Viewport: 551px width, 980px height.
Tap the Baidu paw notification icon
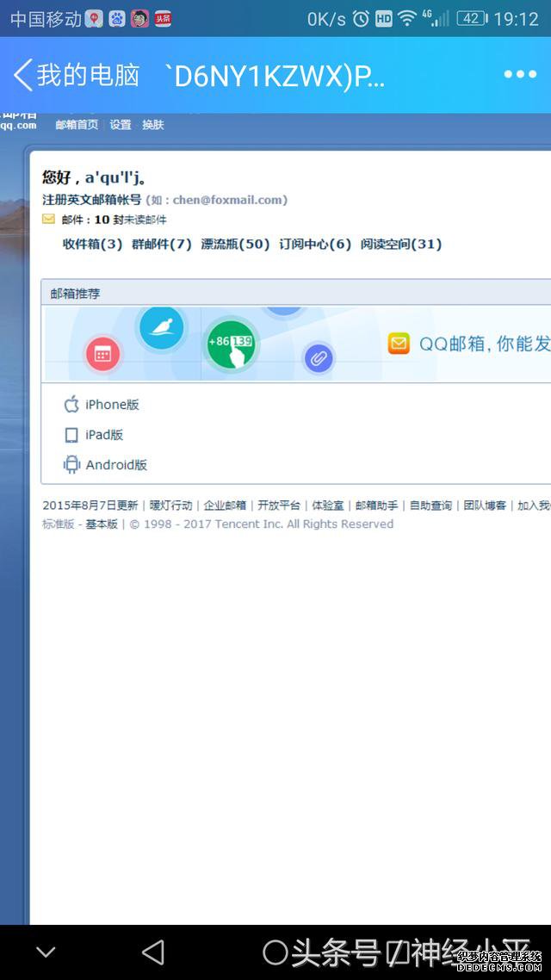coord(117,19)
